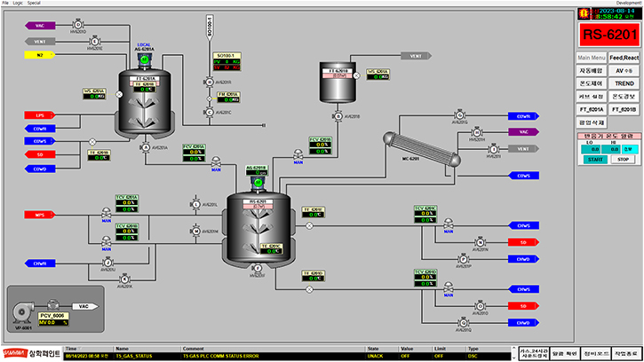Click the flashing alarm icon beside the date
This screenshot has height=362, width=644.
pos(584,13)
